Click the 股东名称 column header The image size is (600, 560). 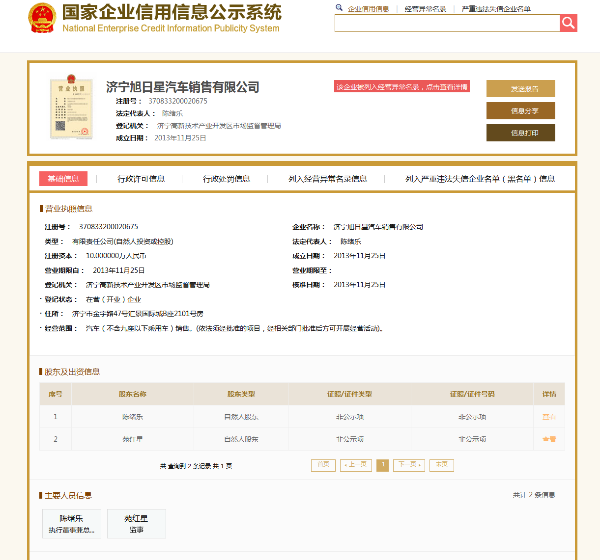[x=132, y=394]
